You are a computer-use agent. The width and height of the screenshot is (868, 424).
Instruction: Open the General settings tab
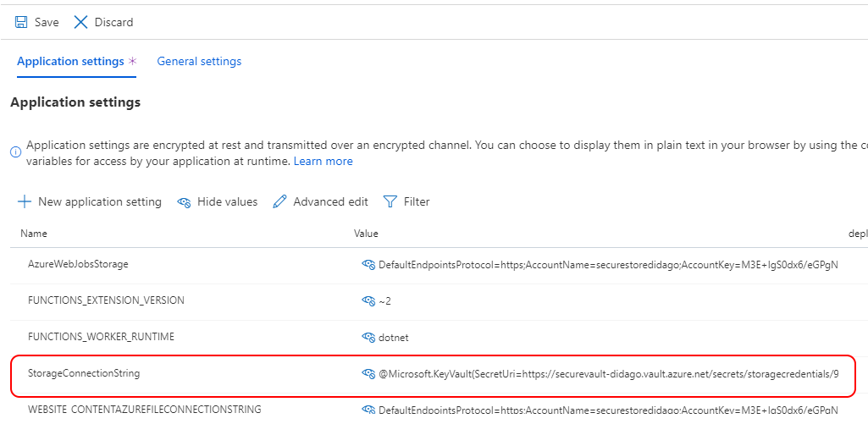point(199,61)
